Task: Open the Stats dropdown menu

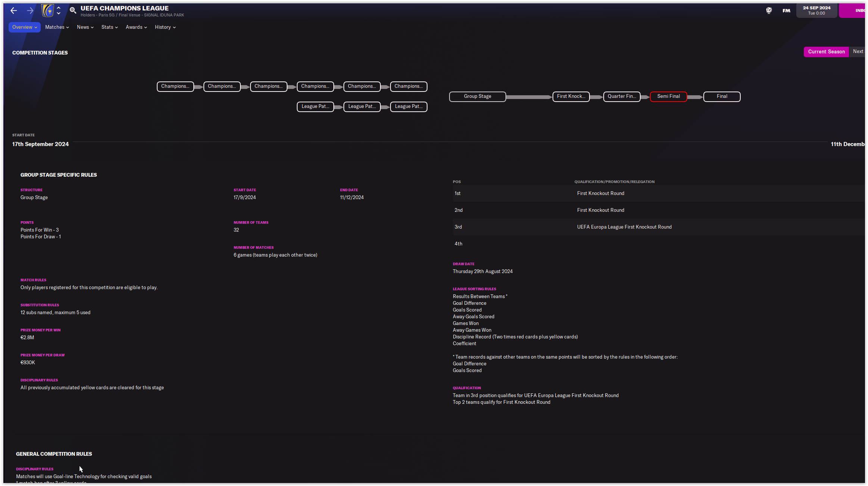Action: pyautogui.click(x=109, y=27)
